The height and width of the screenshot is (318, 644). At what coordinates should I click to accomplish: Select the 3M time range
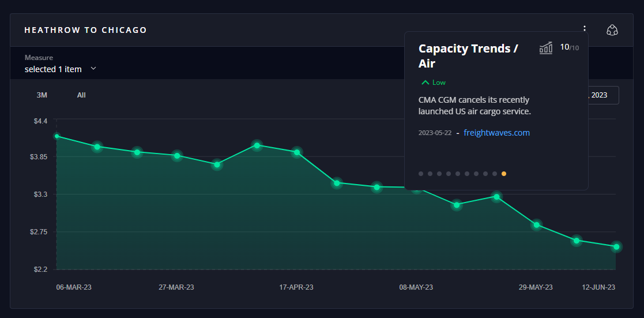click(x=42, y=95)
